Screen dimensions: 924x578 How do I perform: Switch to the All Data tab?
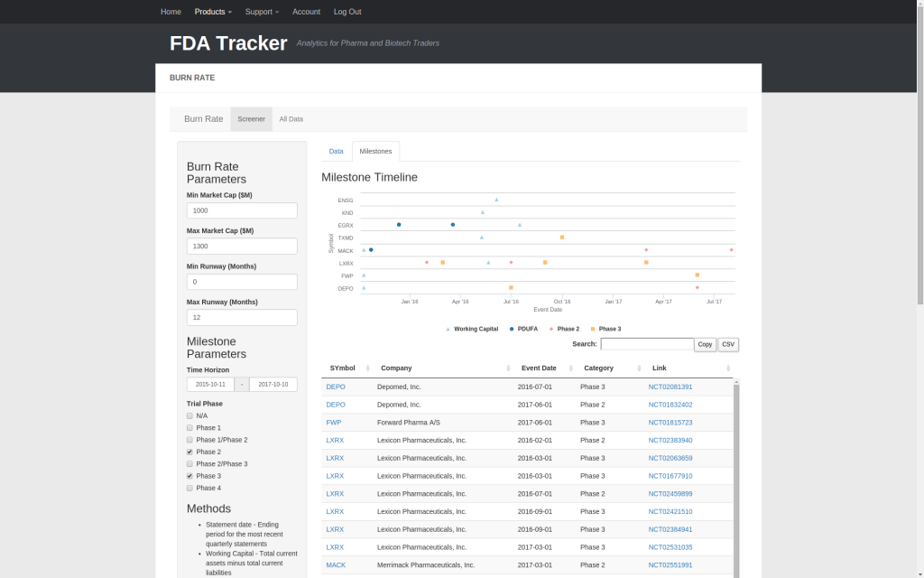pos(291,119)
